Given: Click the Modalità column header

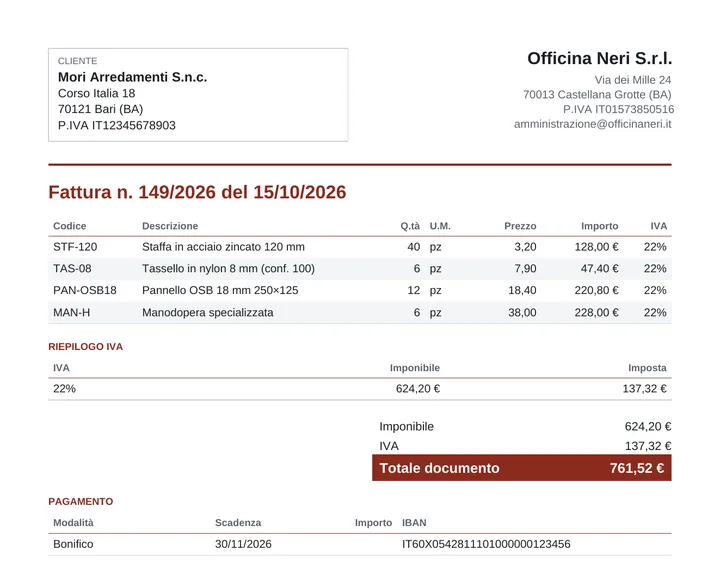Looking at the screenshot, I should [73, 523].
